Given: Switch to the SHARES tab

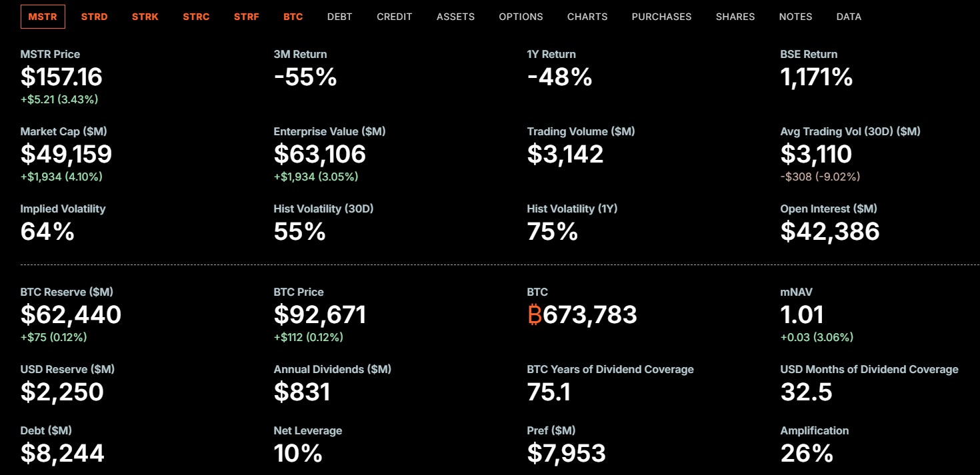Looking at the screenshot, I should click(735, 17).
